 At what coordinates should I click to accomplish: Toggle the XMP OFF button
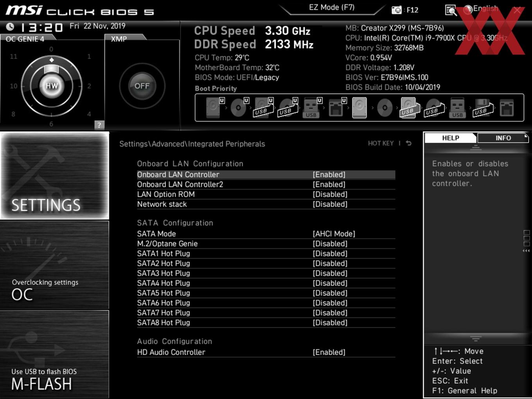[x=142, y=86]
